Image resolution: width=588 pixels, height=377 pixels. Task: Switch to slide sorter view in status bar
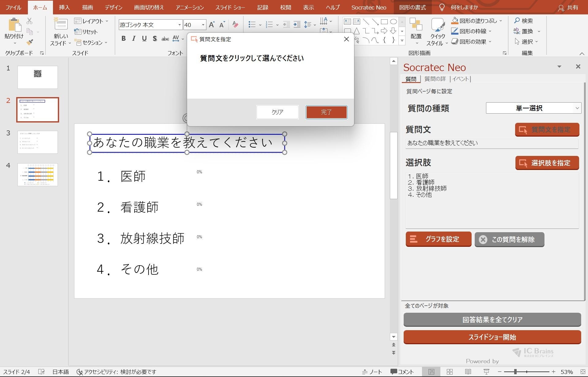coord(450,372)
